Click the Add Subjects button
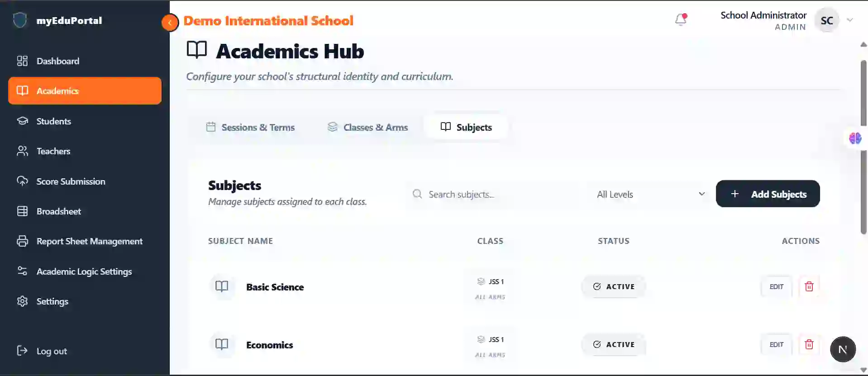The height and width of the screenshot is (376, 868). click(x=768, y=194)
